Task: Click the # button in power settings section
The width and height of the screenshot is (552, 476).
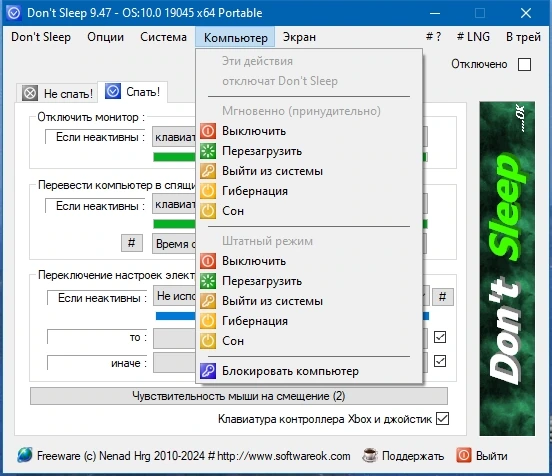Action: click(x=443, y=297)
